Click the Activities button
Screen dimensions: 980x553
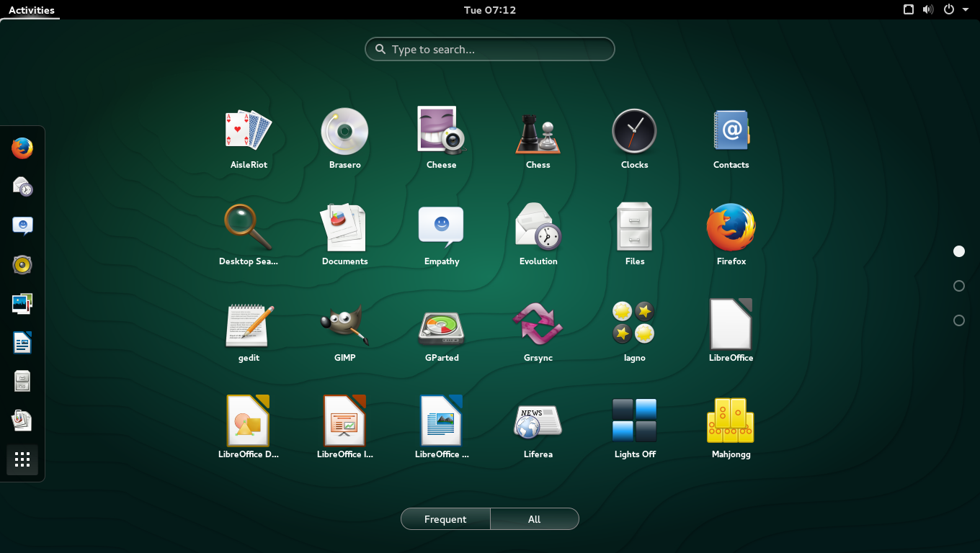[x=31, y=10]
